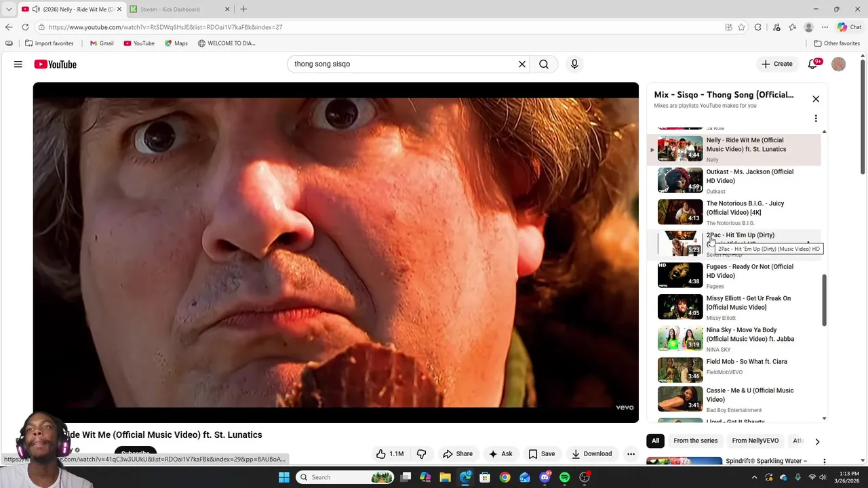Open the tab actions dropdown arrow

click(x=9, y=9)
